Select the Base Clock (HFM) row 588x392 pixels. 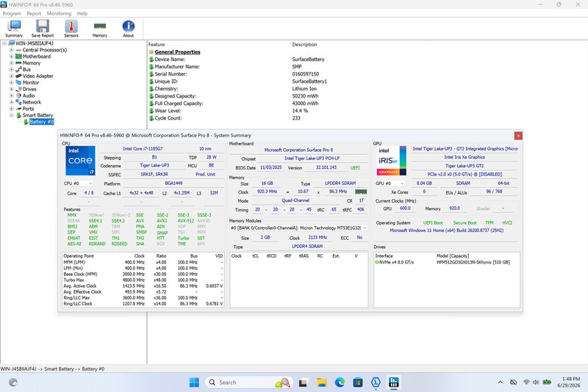pyautogui.click(x=143, y=274)
